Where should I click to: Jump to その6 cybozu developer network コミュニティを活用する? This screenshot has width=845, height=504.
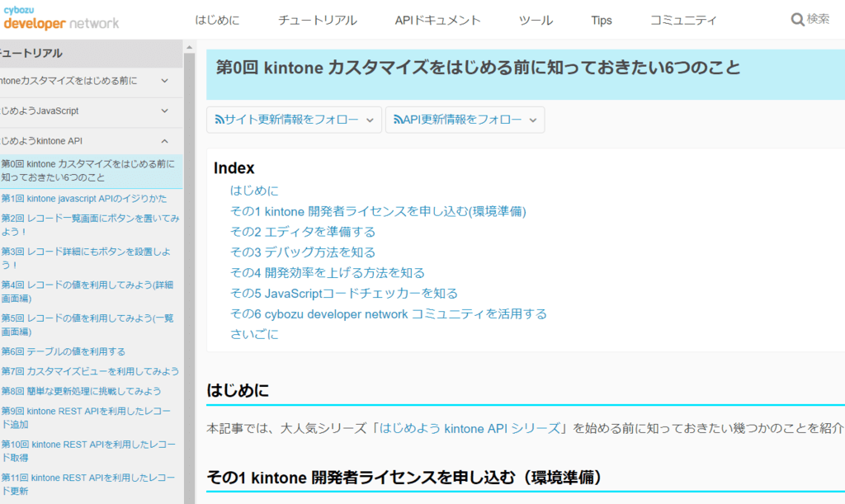point(389,313)
